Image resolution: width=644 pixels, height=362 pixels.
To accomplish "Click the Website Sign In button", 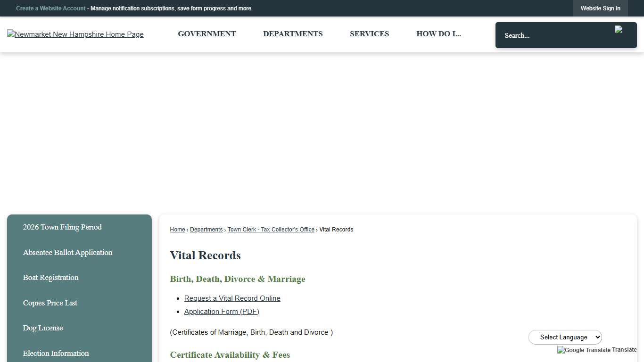I will (x=600, y=8).
